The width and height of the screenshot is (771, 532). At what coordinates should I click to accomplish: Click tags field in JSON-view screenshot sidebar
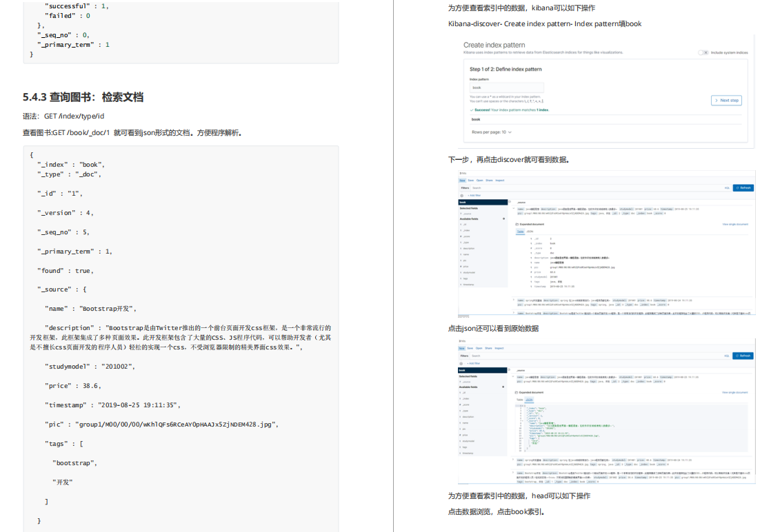click(465, 447)
